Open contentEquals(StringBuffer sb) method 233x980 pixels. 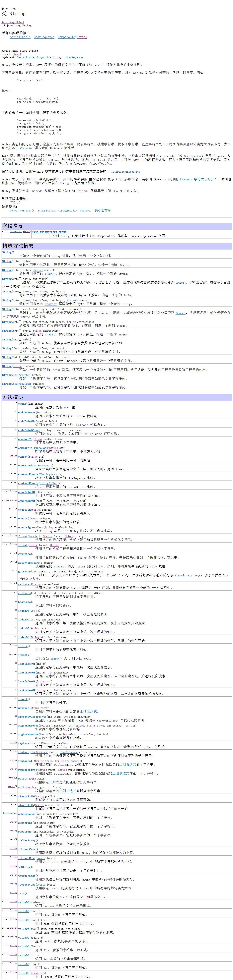[x=28, y=483]
